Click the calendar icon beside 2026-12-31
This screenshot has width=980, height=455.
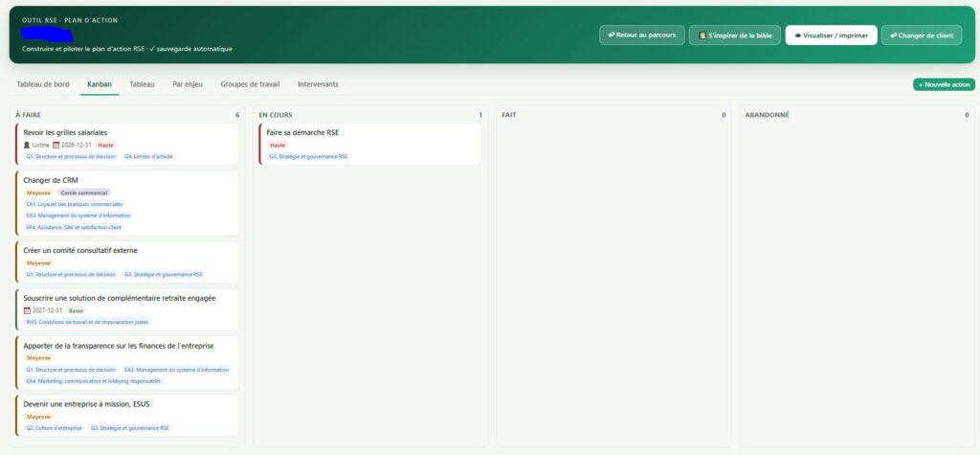tap(56, 145)
